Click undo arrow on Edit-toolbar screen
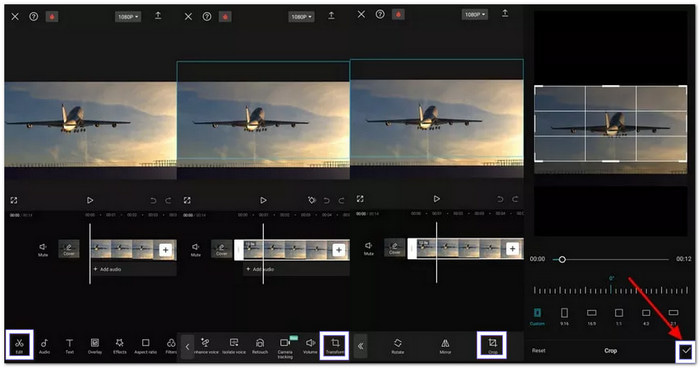The image size is (700, 368). point(153,201)
